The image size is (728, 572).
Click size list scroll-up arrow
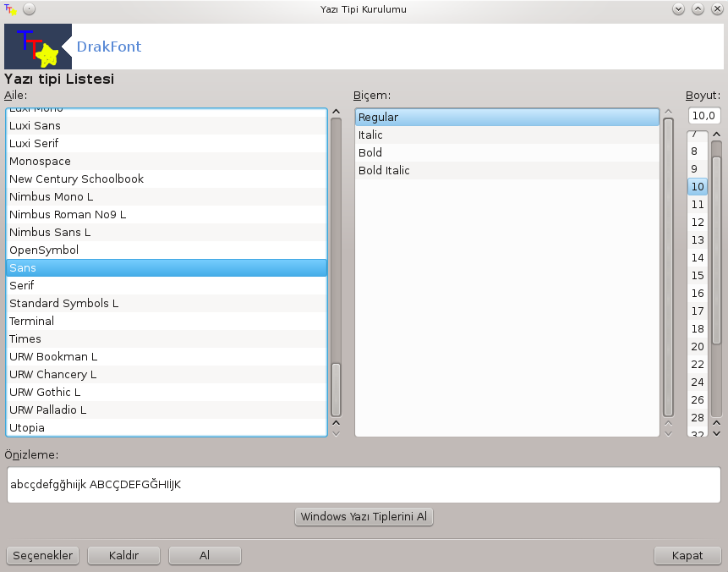(716, 135)
